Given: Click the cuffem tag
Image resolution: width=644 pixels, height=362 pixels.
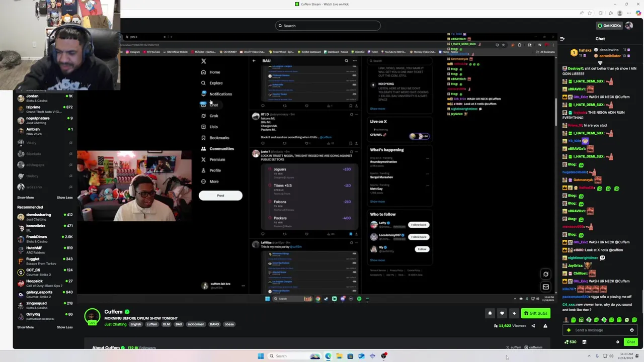Looking at the screenshot, I should click(x=152, y=324).
